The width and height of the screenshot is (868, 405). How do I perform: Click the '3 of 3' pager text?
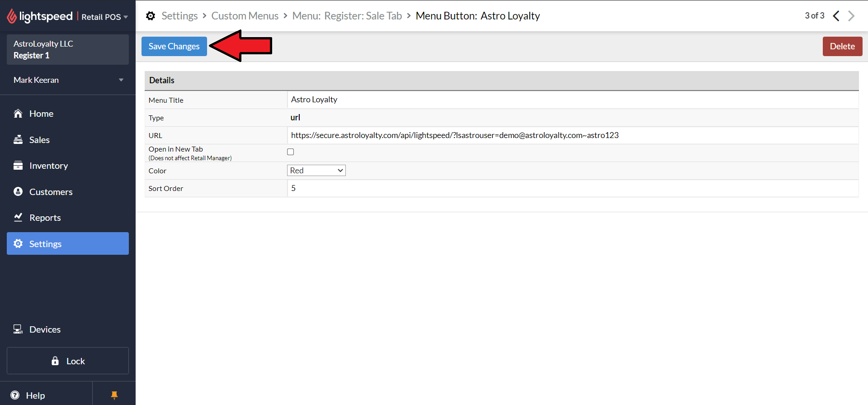tap(815, 16)
